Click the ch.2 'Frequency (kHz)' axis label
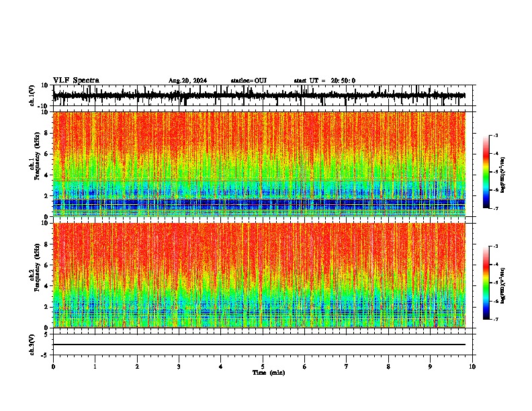 coord(37,267)
